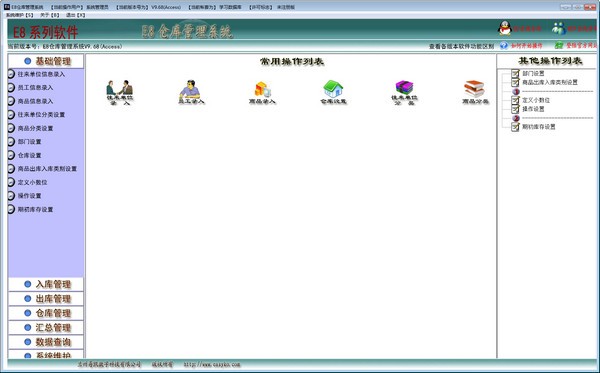600x373 pixels.
Task: Open the 商品录入 goods entry icon
Action: pyautogui.click(x=262, y=93)
